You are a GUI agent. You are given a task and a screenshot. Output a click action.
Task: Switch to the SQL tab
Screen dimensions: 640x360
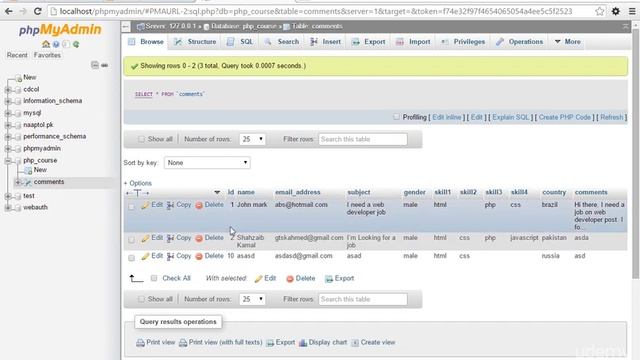(x=240, y=42)
